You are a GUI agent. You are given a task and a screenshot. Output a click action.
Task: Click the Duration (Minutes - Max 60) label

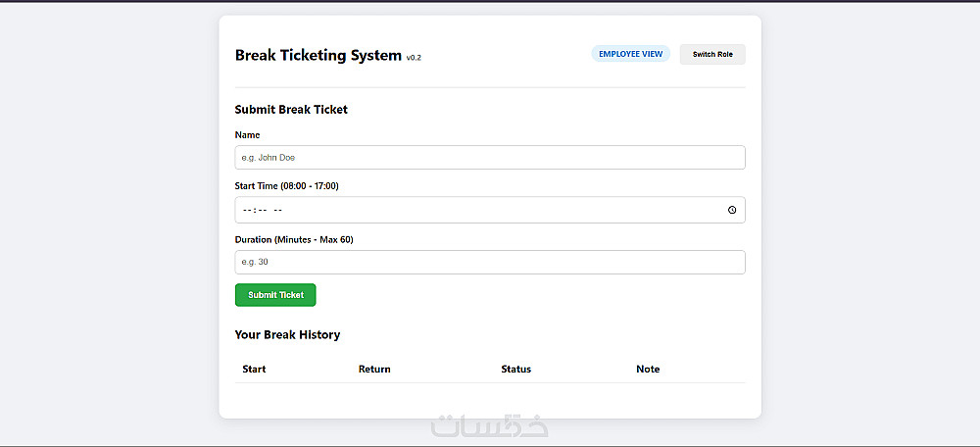tap(293, 240)
